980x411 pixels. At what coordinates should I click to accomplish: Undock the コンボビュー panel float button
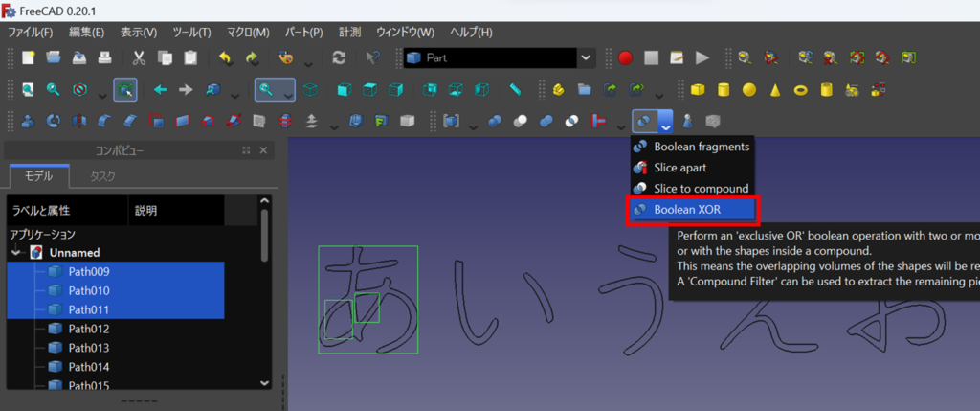pos(246,150)
